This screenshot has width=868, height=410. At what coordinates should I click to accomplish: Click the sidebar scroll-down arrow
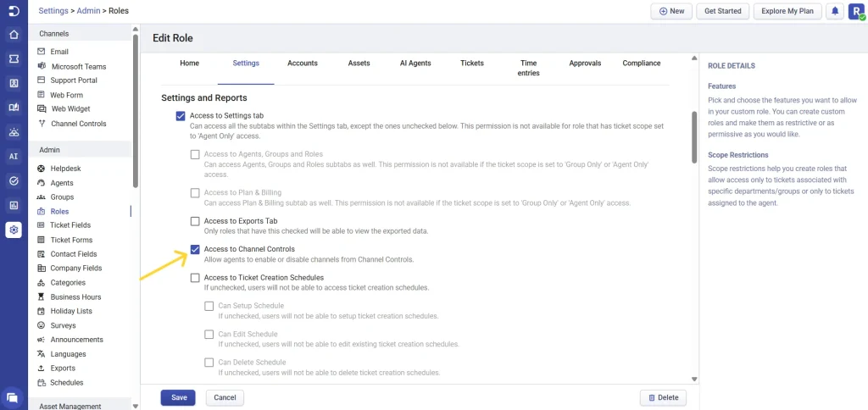(136, 406)
